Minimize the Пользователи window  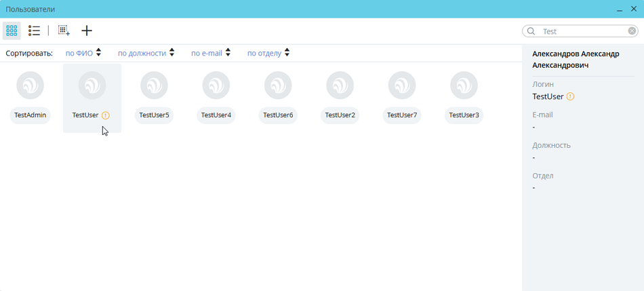click(x=620, y=9)
